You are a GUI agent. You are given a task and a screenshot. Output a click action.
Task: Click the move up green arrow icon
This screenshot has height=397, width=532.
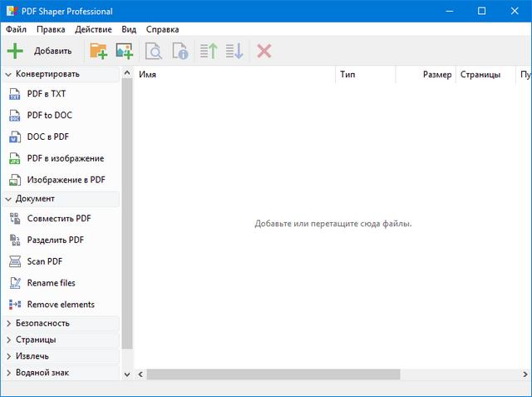click(x=208, y=52)
